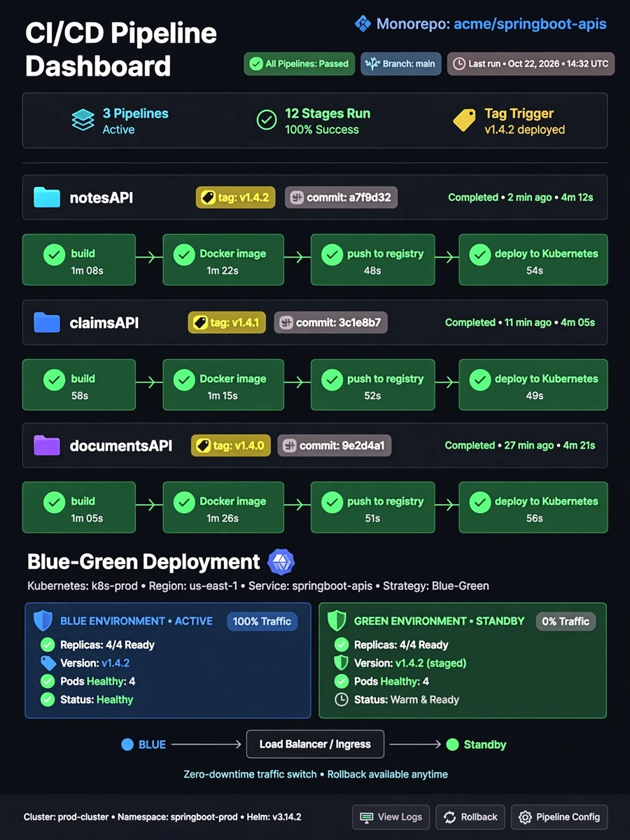This screenshot has height=840, width=630.
Task: Click the check beside Blue Replicas 4/4 Ready
Action: click(48, 645)
